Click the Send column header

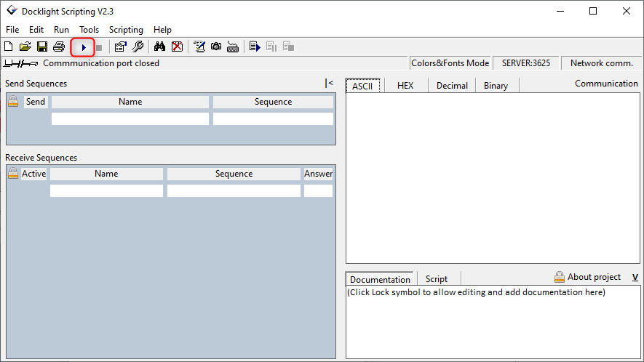[36, 102]
